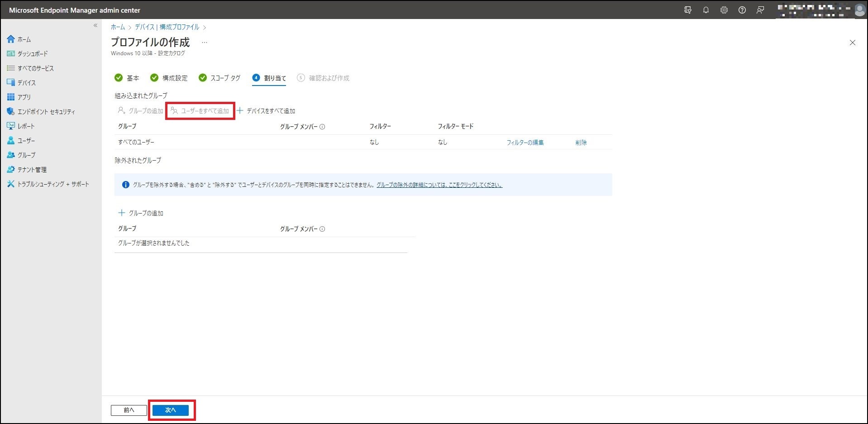Close the profile creation pane

coord(853,43)
